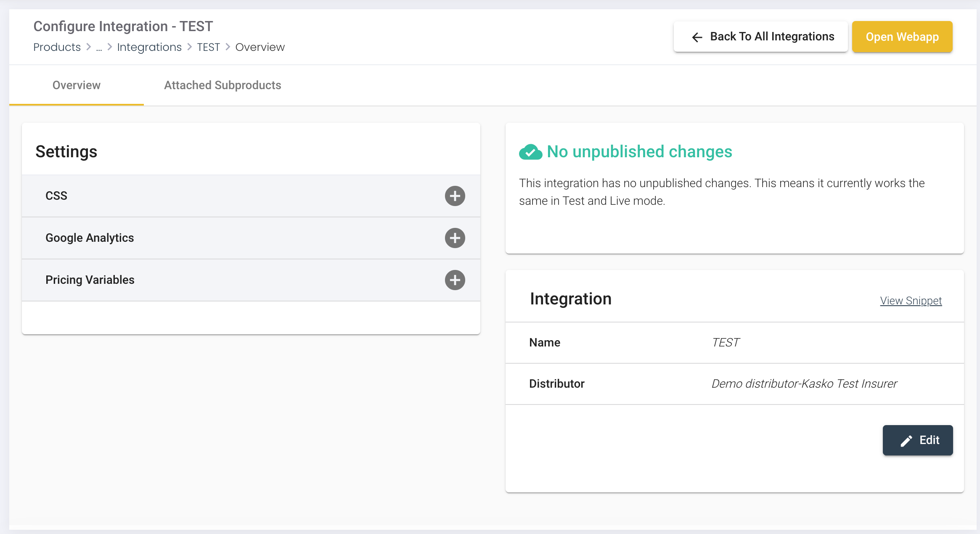Click the back arrow icon in header
This screenshot has height=534, width=980.
pos(697,37)
